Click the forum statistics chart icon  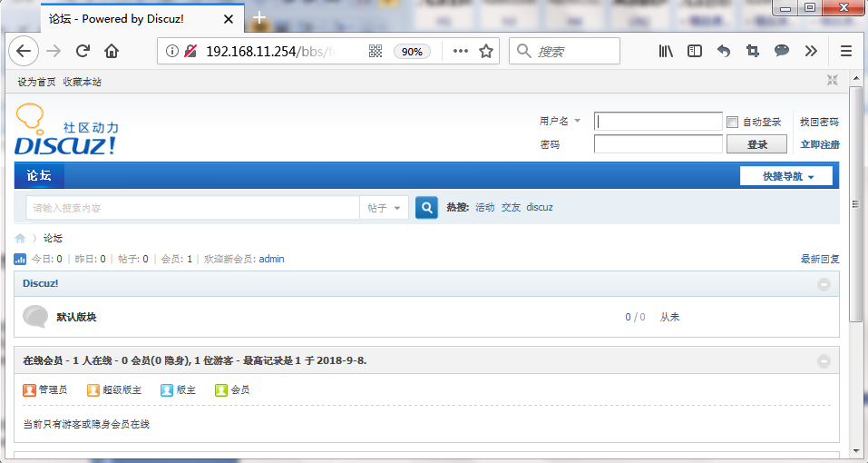(20, 259)
